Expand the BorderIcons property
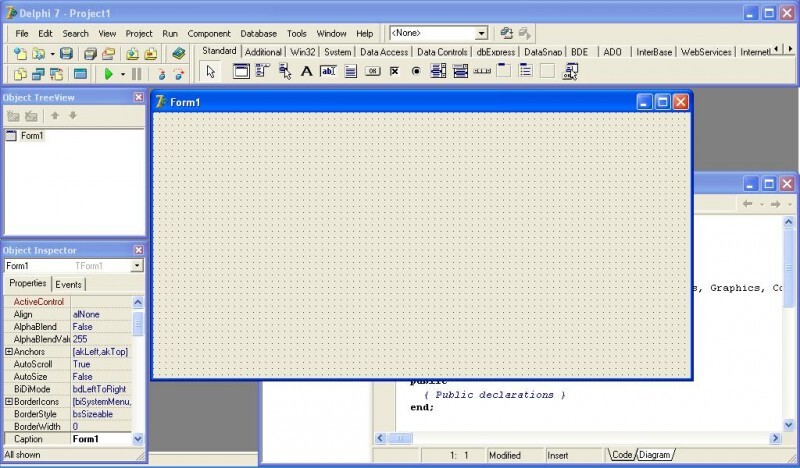800x468 pixels. pos(9,402)
